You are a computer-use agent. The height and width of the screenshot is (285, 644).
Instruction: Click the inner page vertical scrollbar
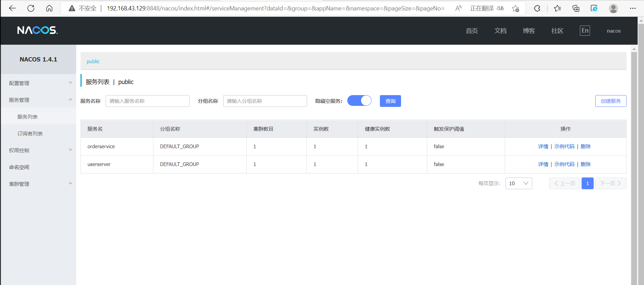634,168
